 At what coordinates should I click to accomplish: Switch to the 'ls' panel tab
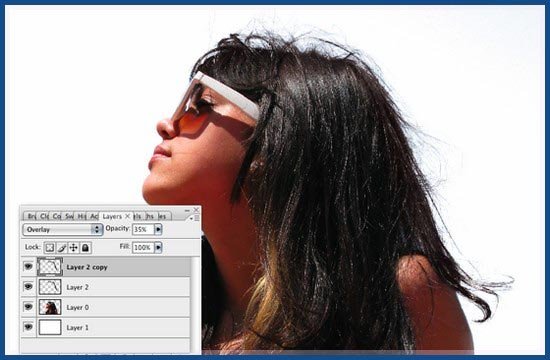(x=138, y=216)
